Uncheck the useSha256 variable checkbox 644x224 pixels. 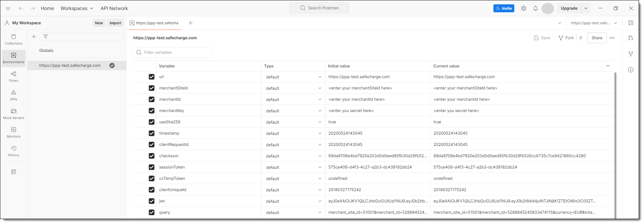pos(152,122)
